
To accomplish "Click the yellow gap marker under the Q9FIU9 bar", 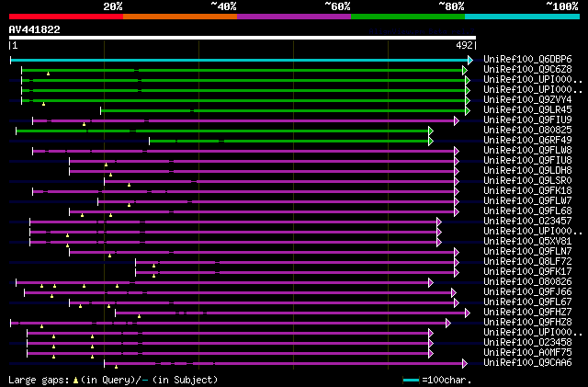I will pos(84,124).
